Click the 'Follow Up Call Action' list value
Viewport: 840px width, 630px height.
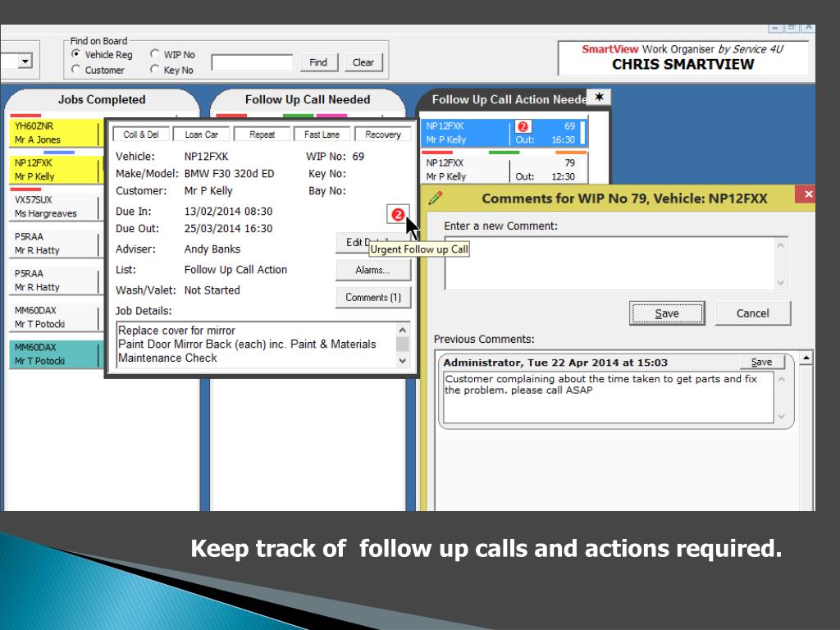click(235, 269)
